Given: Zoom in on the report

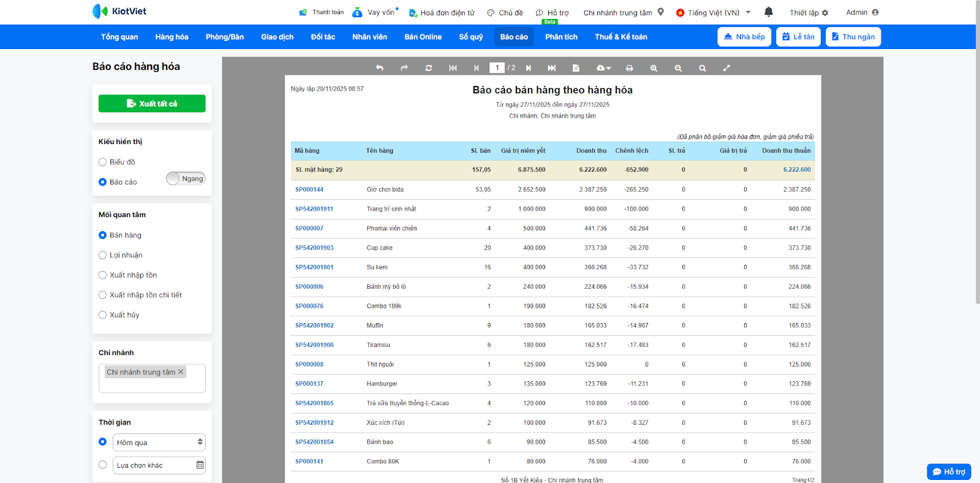Looking at the screenshot, I should 654,68.
